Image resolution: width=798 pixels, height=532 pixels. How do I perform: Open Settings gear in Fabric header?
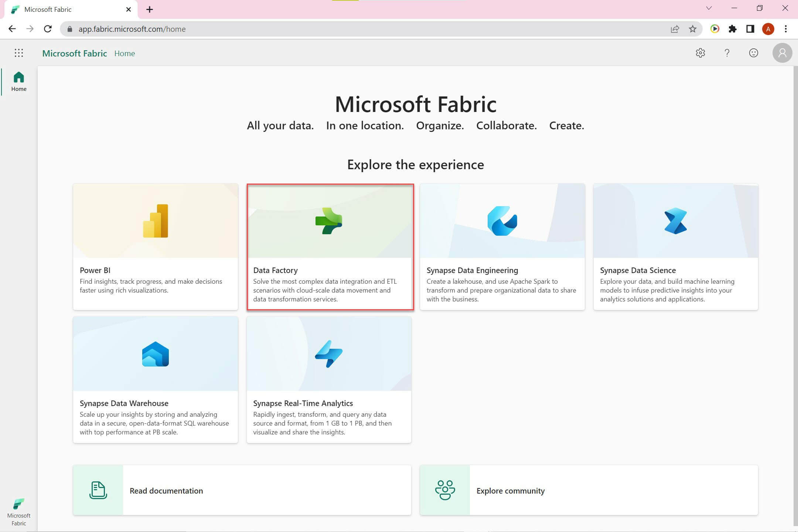click(700, 53)
